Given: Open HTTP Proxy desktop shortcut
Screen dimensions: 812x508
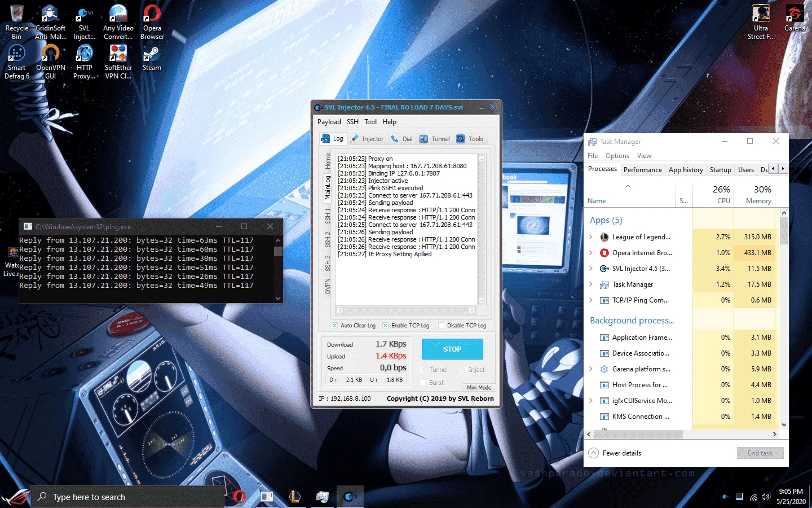Looking at the screenshot, I should (85, 62).
